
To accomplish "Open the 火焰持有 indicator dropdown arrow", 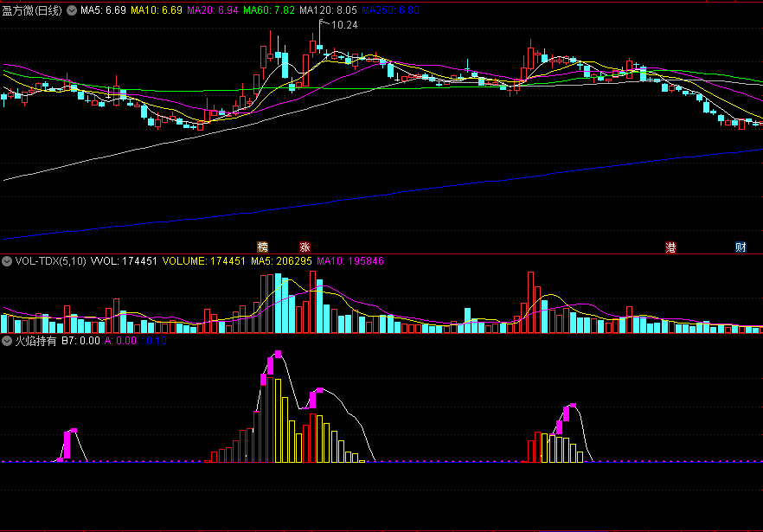I will pyautogui.click(x=7, y=341).
